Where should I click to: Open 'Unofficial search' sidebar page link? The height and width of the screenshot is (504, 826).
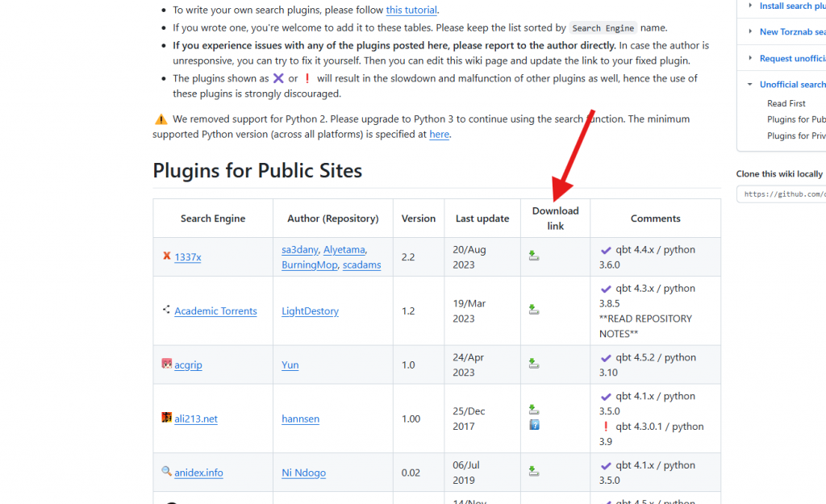pos(792,84)
